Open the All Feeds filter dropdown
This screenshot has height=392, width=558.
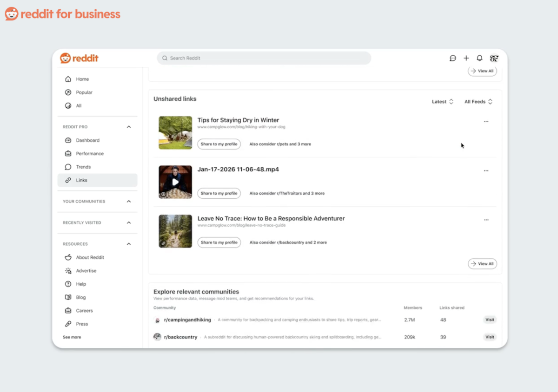pyautogui.click(x=478, y=102)
